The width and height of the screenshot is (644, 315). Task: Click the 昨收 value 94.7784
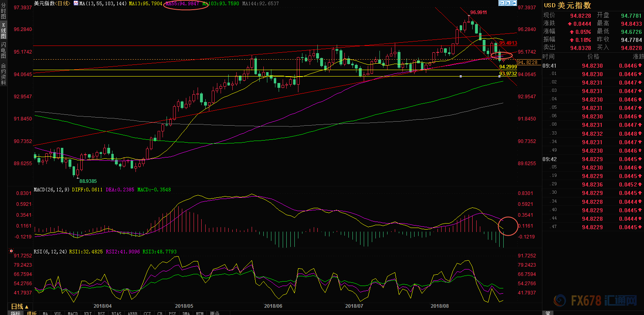(631, 40)
